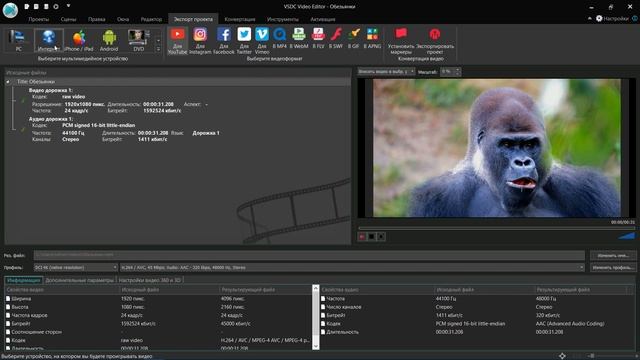Adjust the zoom slider in status bar
The height and width of the screenshot is (360, 640).
click(592, 356)
